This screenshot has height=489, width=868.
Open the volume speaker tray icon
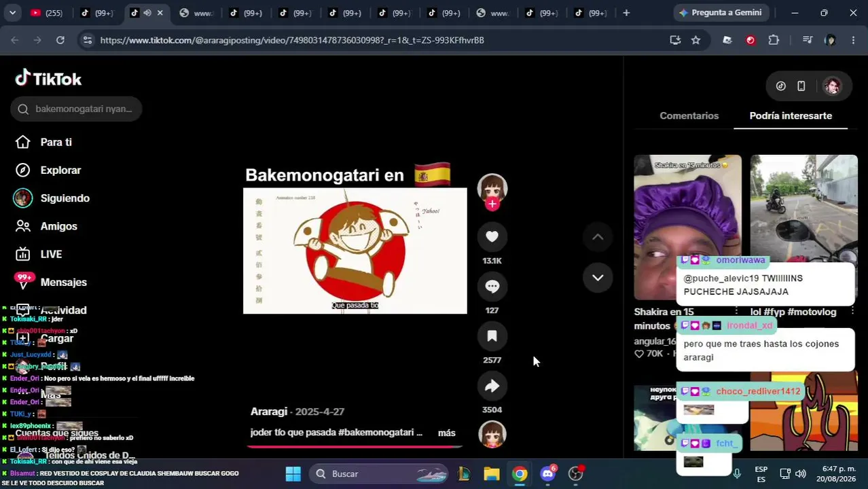[801, 474]
